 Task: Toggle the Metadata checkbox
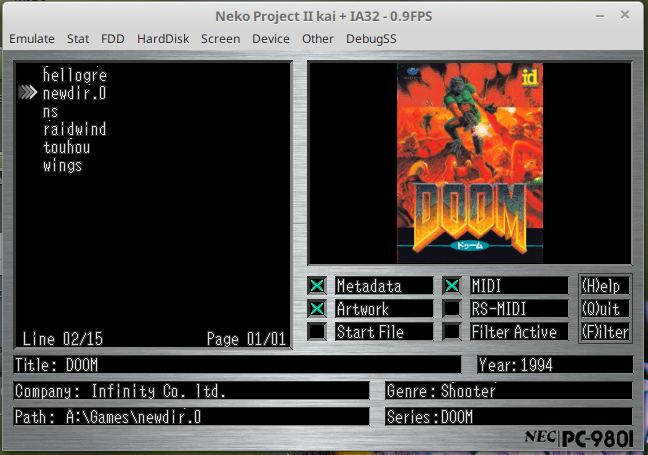click(x=317, y=286)
